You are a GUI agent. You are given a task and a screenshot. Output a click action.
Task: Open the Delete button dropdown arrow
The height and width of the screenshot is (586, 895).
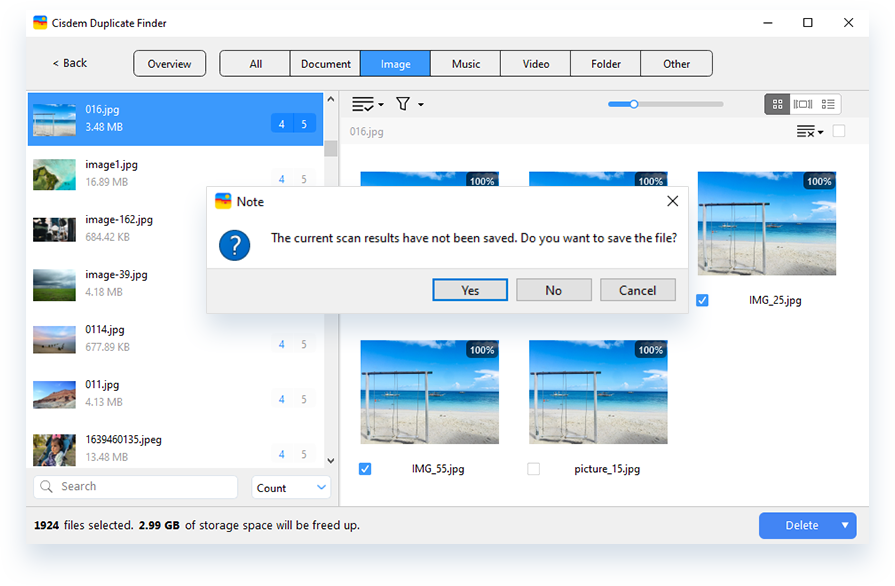845,525
